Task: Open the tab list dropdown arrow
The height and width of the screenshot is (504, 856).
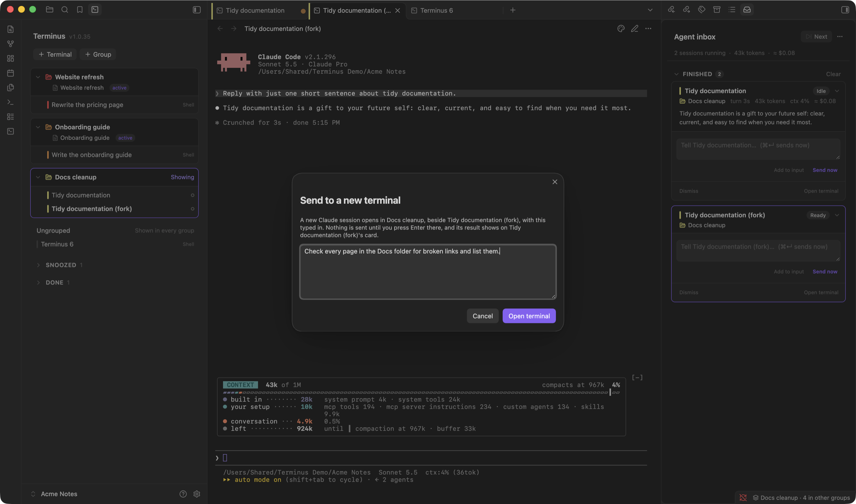Action: click(x=650, y=10)
